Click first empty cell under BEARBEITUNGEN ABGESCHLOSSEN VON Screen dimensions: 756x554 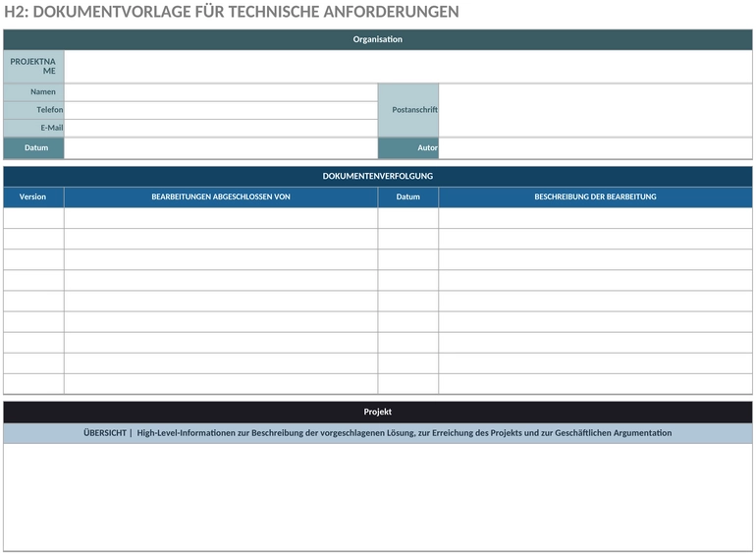(x=221, y=218)
